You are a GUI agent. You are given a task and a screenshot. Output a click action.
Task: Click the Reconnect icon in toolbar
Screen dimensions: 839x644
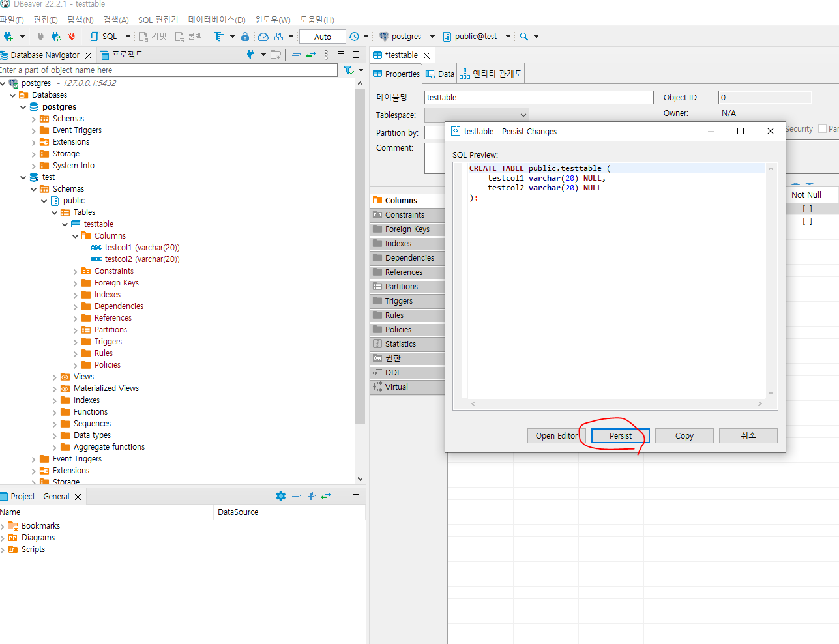57,37
